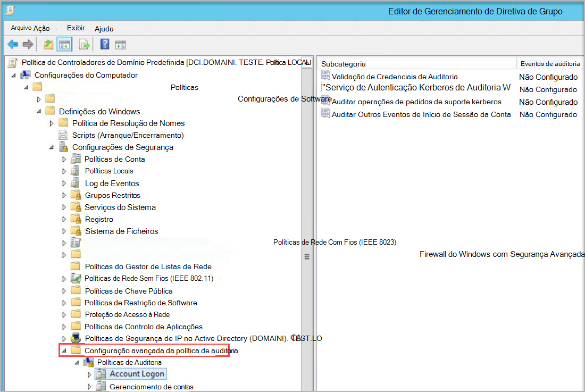Screen dimensions: 585x392
Task: Click the tree pane scroll up arrow
Action: click(307, 63)
